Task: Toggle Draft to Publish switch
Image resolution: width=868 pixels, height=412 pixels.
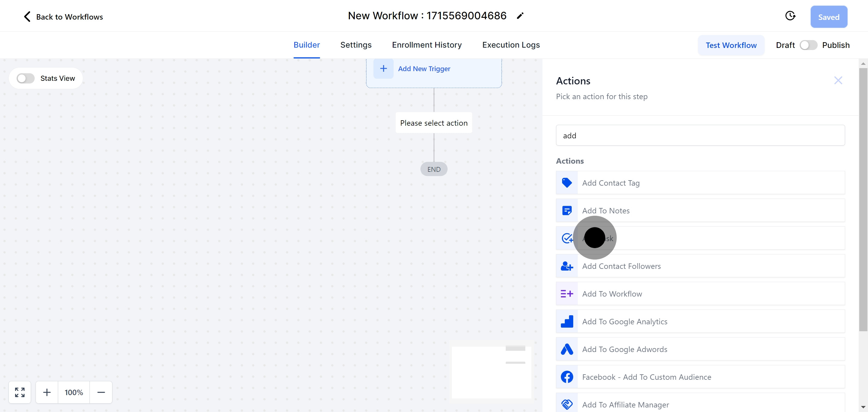Action: [x=808, y=45]
